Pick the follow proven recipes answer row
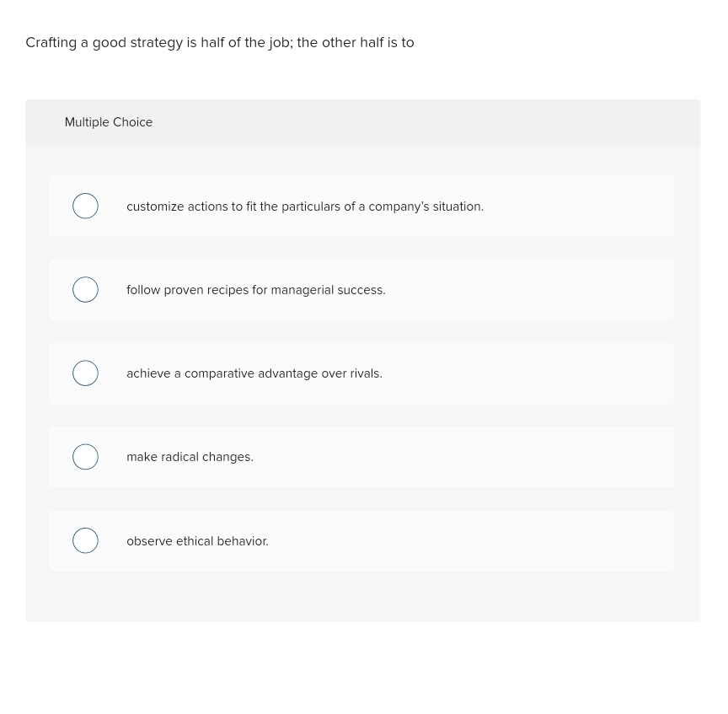This screenshot has width=728, height=714. (256, 289)
